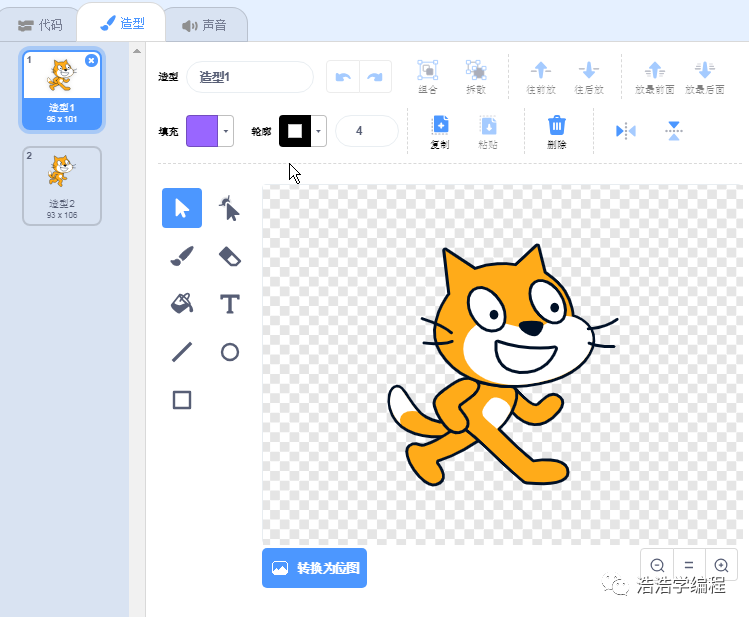Select the arrow Select tool
Image resolution: width=749 pixels, height=617 pixels.
(182, 208)
